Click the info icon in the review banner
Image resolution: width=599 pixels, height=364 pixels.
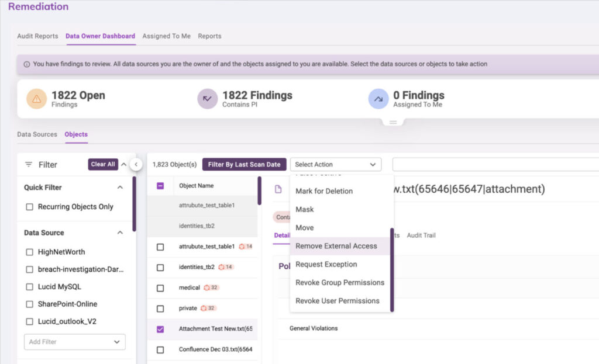pos(27,64)
